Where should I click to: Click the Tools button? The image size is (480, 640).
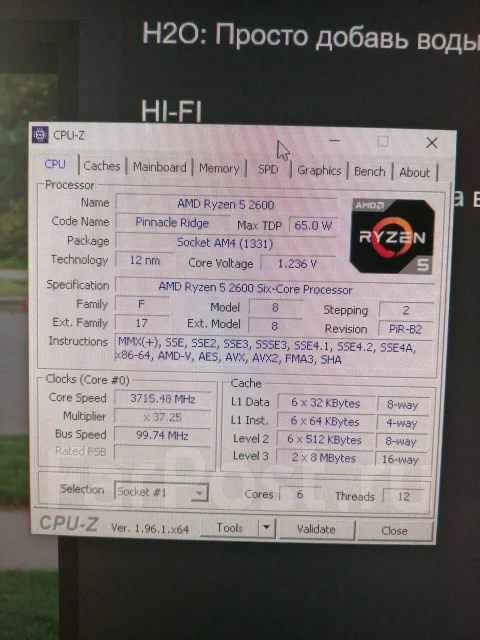(229, 528)
